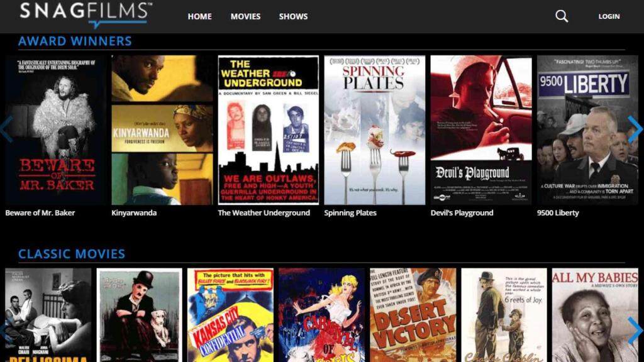Open the CLASSIC MOVIES section heading
The image size is (644, 362).
(72, 254)
